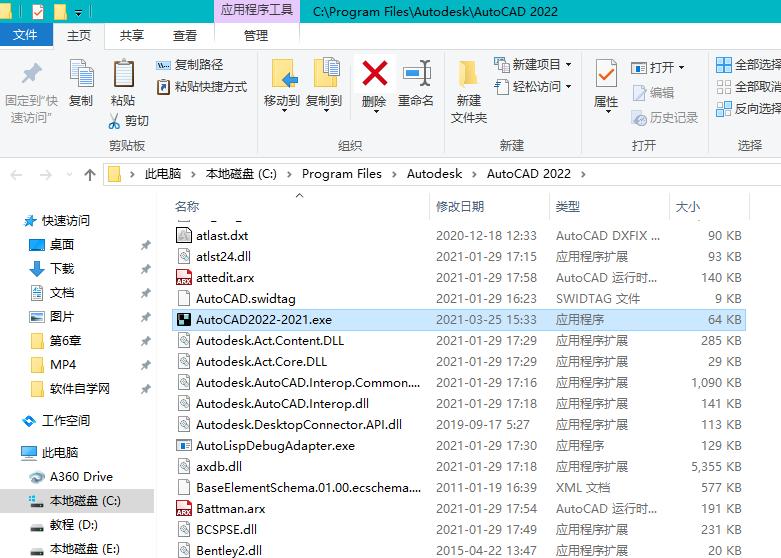Expand the chevron after AutoCAD 2022 in address bar
Viewport: 781px width, 558px height.
point(583,174)
